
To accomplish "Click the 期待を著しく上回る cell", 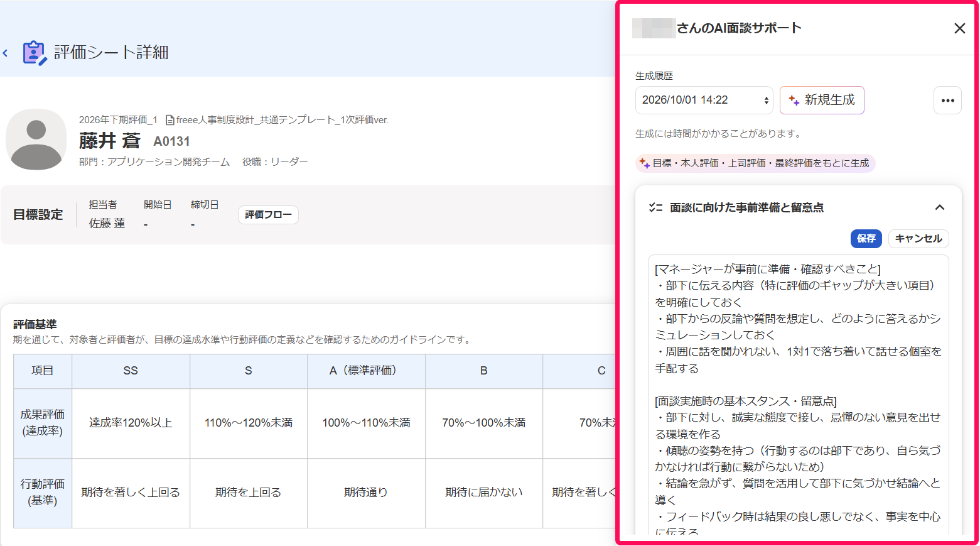I will [x=131, y=493].
